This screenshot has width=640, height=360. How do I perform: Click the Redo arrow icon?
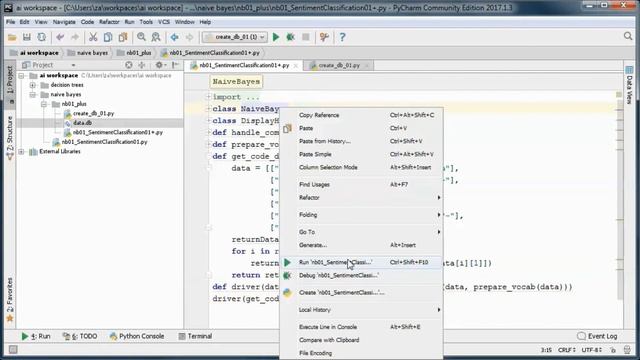coord(75,38)
